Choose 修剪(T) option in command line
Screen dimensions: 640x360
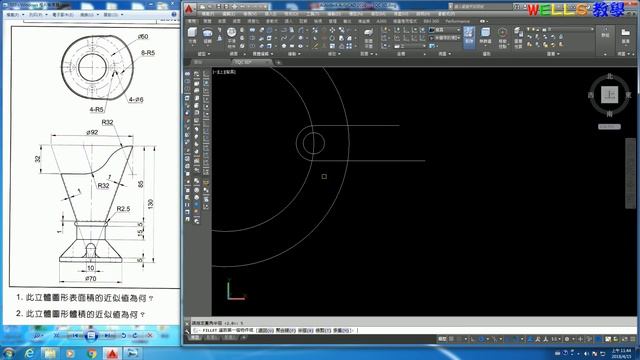322,331
